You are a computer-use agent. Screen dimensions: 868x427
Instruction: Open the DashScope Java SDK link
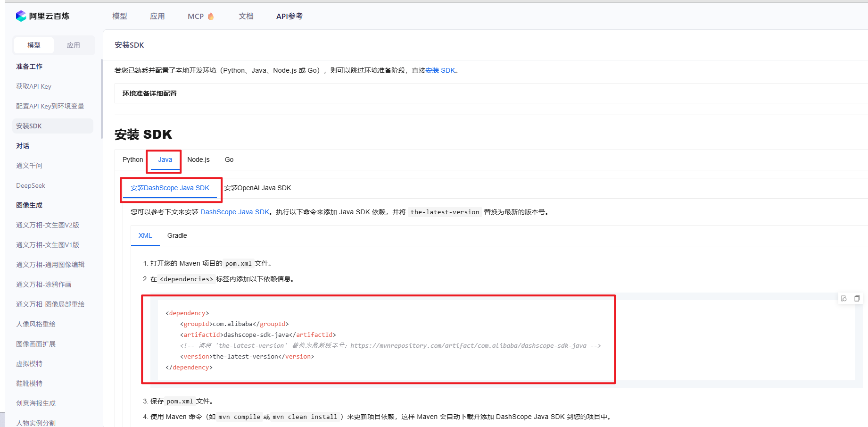[x=235, y=212]
